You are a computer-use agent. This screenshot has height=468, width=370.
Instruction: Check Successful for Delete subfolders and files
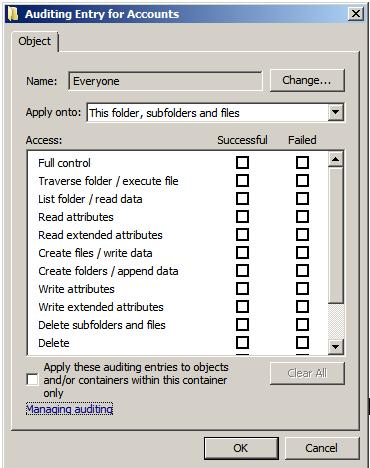(242, 325)
